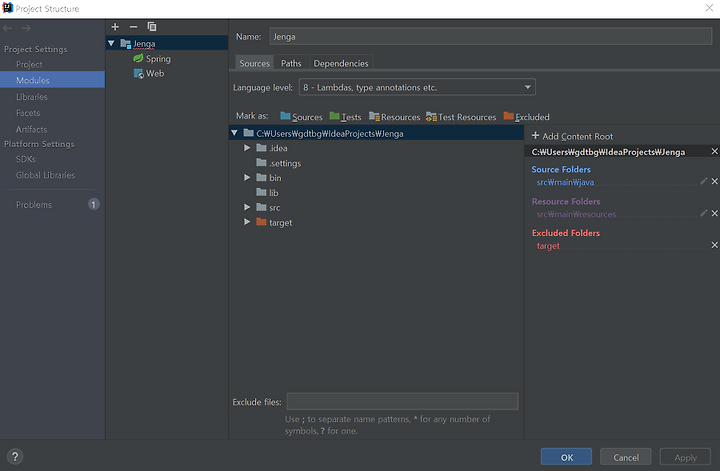This screenshot has height=471, width=720.
Task: Expand the .idea folder
Action: tap(247, 148)
